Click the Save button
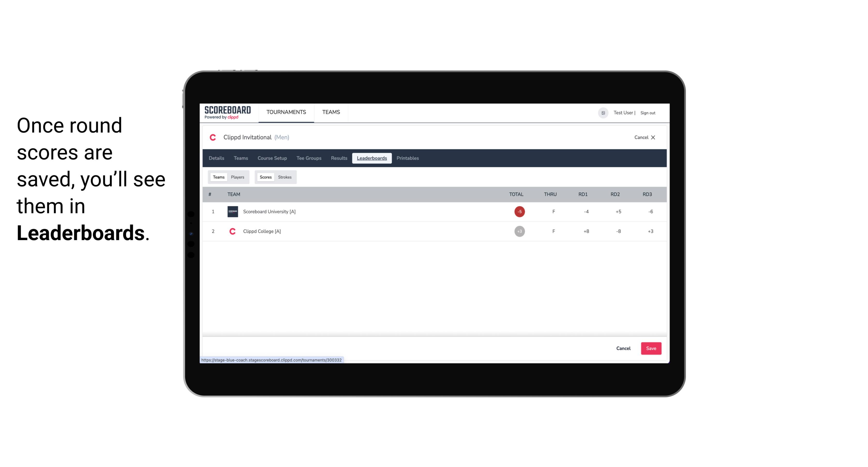Viewport: 868px width, 467px height. coord(650,348)
